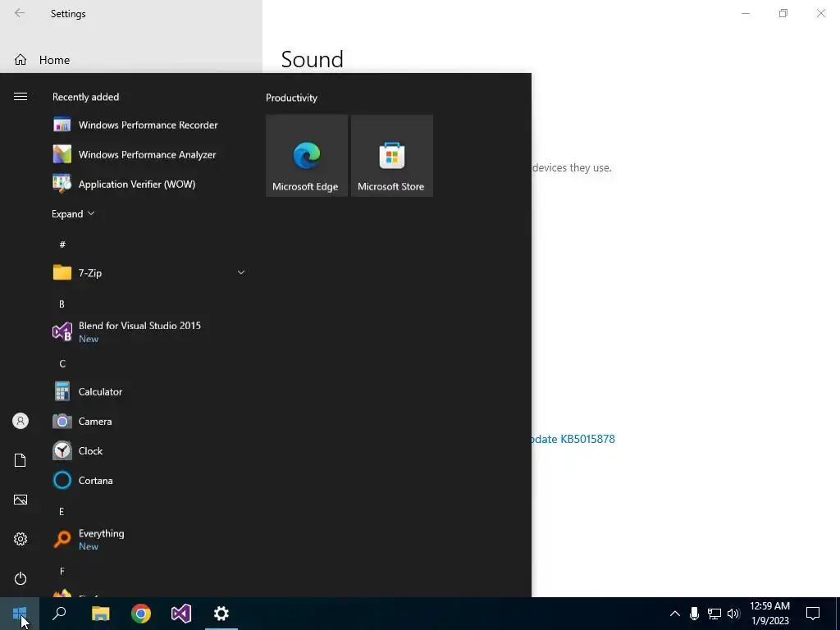Open the volume speaker tray icon
Screen dimensions: 840x630
(x=733, y=614)
